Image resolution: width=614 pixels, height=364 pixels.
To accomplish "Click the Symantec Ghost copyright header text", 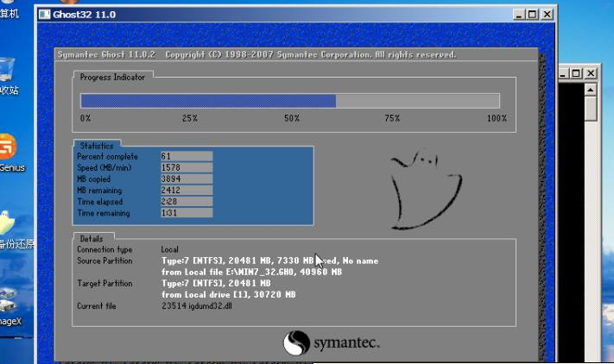I will click(256, 54).
